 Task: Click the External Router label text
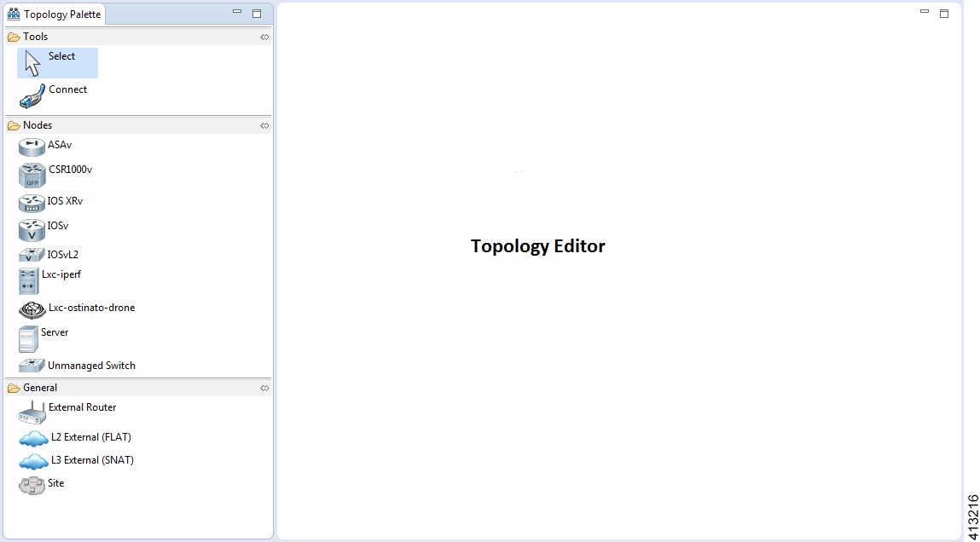[x=83, y=407]
